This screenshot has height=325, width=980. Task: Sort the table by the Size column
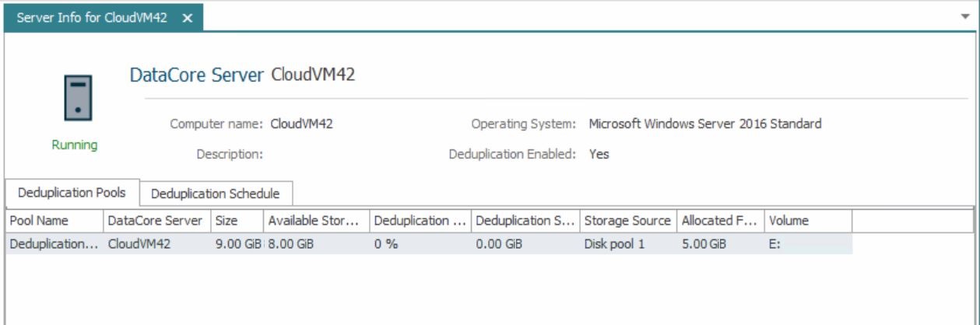point(236,221)
